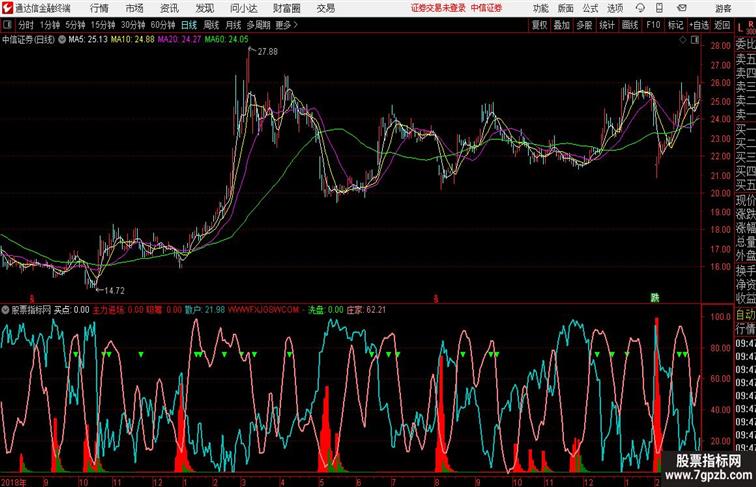
Task: Click the 28.00 price axis label
Action: (x=720, y=46)
